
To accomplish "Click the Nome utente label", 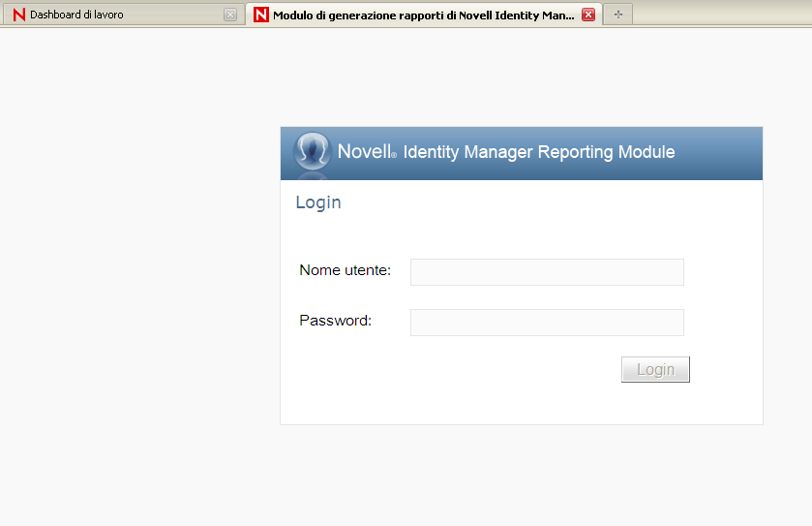I will pyautogui.click(x=345, y=270).
